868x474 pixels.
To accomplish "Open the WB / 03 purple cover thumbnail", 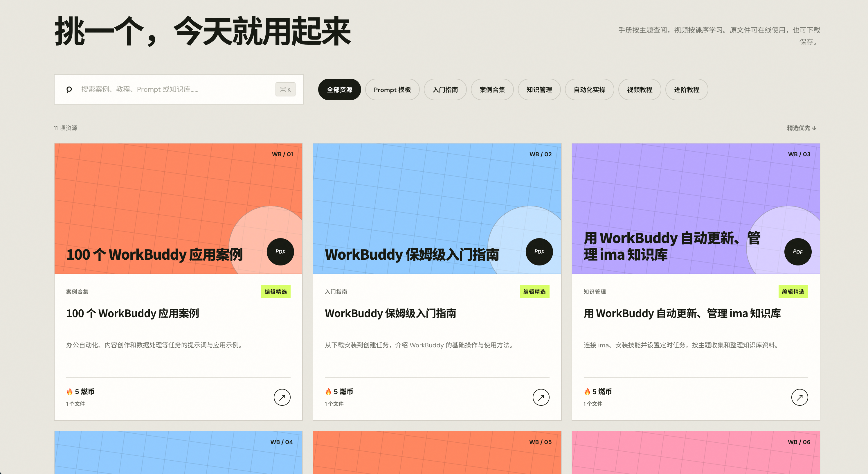I will point(696,209).
